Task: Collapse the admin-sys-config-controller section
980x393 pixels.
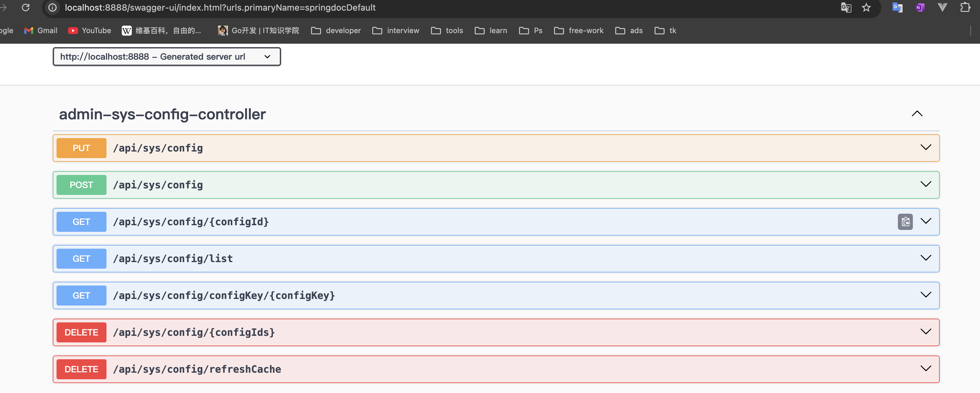Action: pyautogui.click(x=917, y=113)
